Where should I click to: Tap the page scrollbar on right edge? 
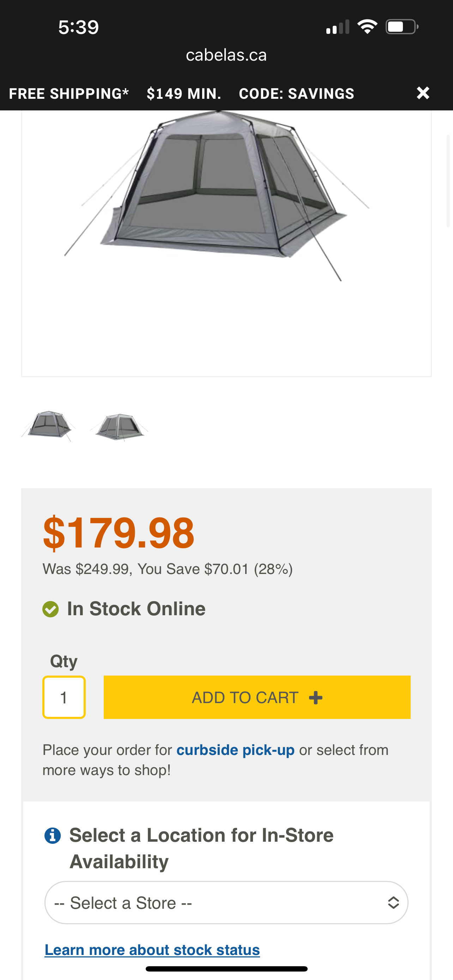click(449, 181)
